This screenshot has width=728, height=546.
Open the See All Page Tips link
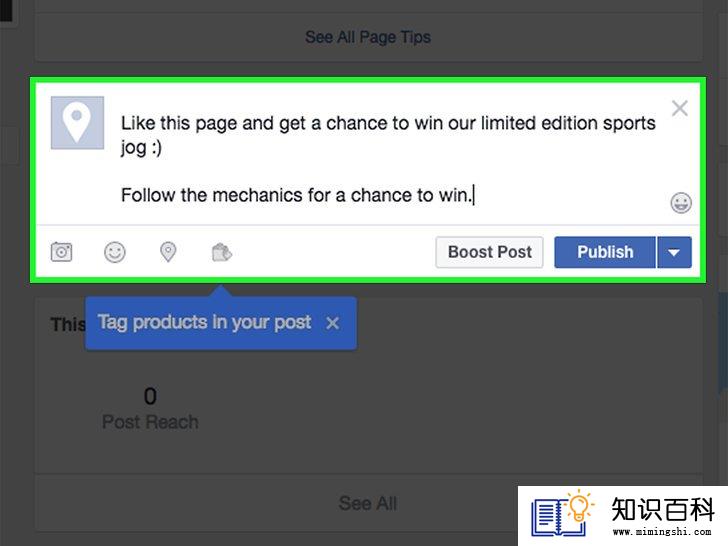coord(368,37)
